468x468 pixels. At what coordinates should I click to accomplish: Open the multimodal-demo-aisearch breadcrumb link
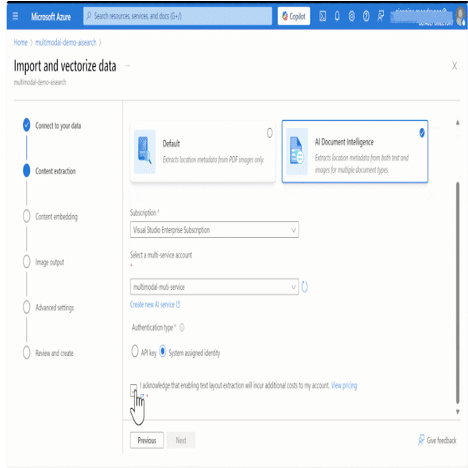[66, 43]
